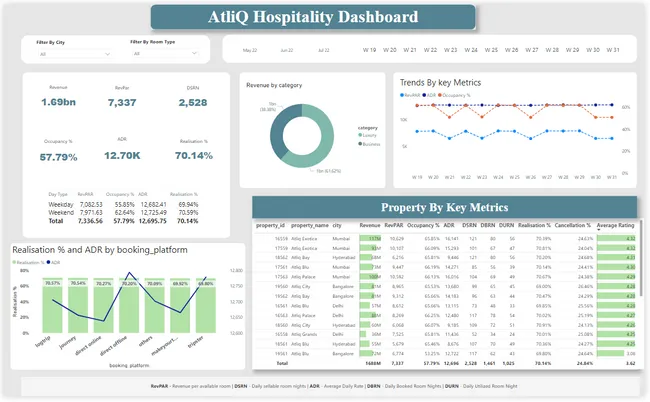Image resolution: width=650 pixels, height=402 pixels.
Task: Click Realisation % legend marker in booking platform chart
Action: click(x=14, y=262)
